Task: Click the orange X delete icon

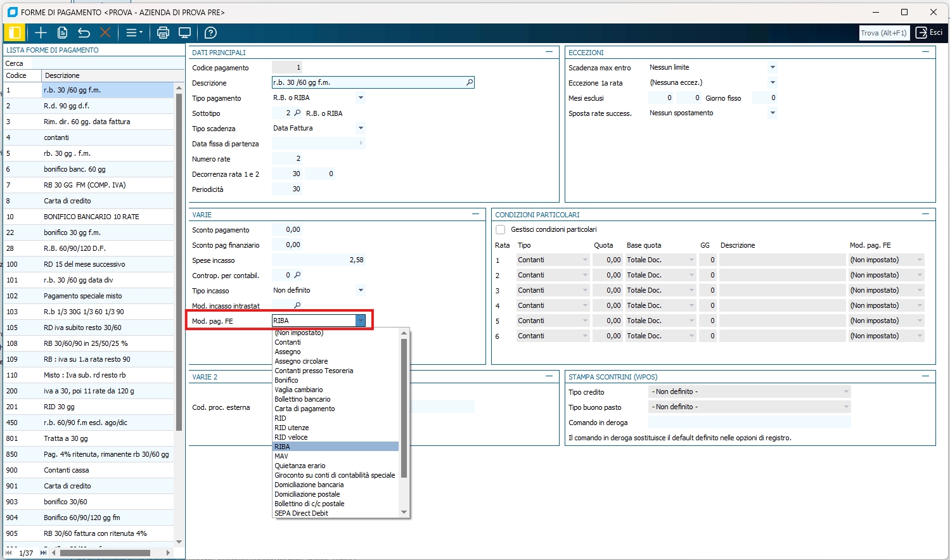Action: click(x=105, y=33)
